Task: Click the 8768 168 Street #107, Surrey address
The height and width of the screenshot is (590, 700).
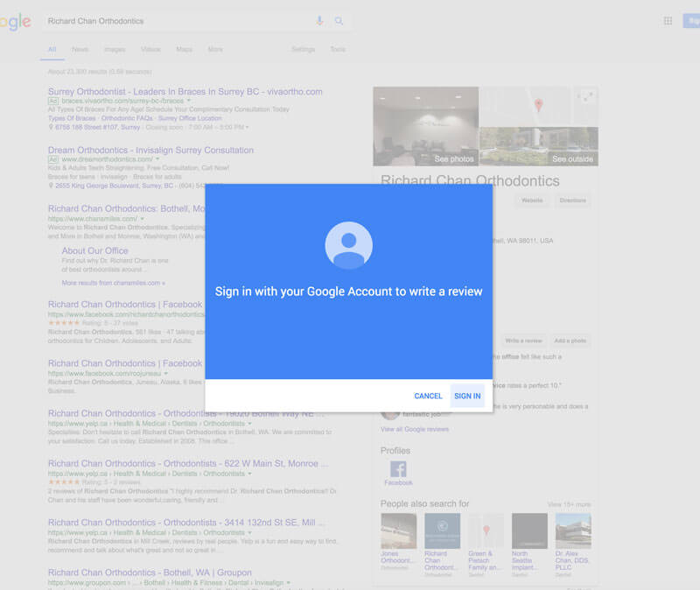Action: [97, 127]
